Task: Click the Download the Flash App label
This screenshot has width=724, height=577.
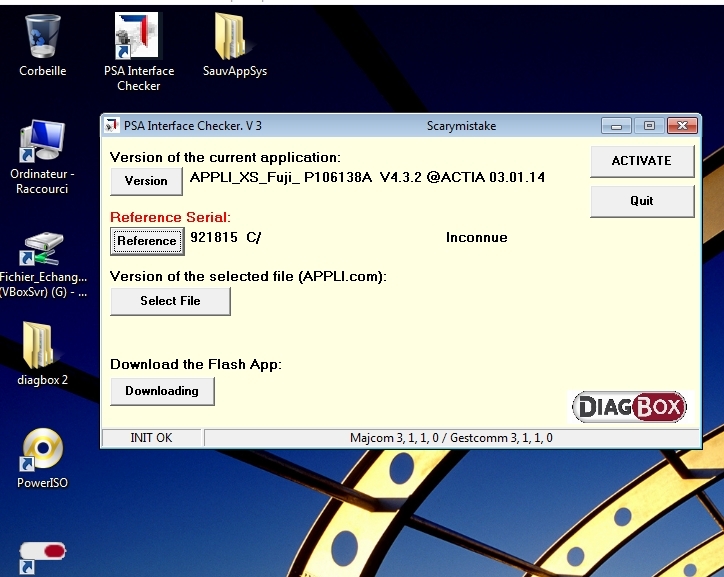Action: (195, 364)
